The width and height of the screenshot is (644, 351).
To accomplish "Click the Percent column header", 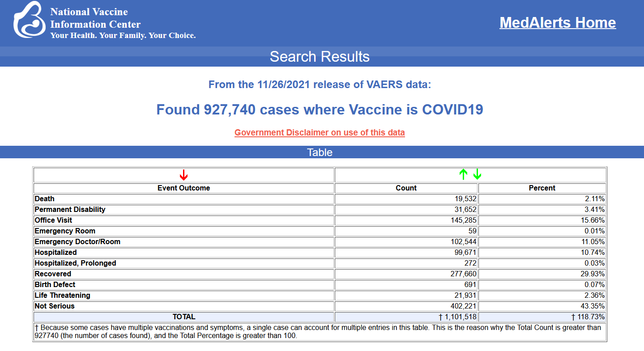I will pyautogui.click(x=542, y=188).
